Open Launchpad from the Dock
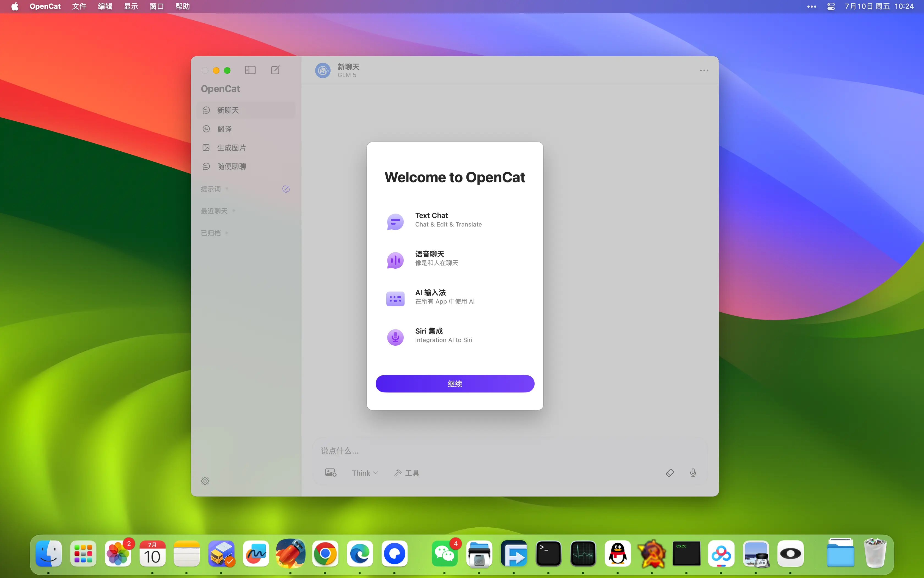The height and width of the screenshot is (578, 924). click(x=83, y=554)
